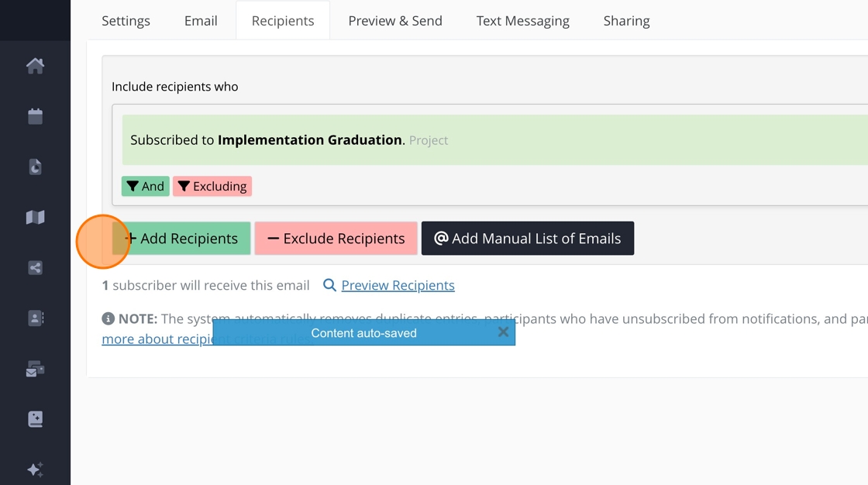The width and height of the screenshot is (868, 485).
Task: Open the Contacts book icon in sidebar
Action: 35,318
